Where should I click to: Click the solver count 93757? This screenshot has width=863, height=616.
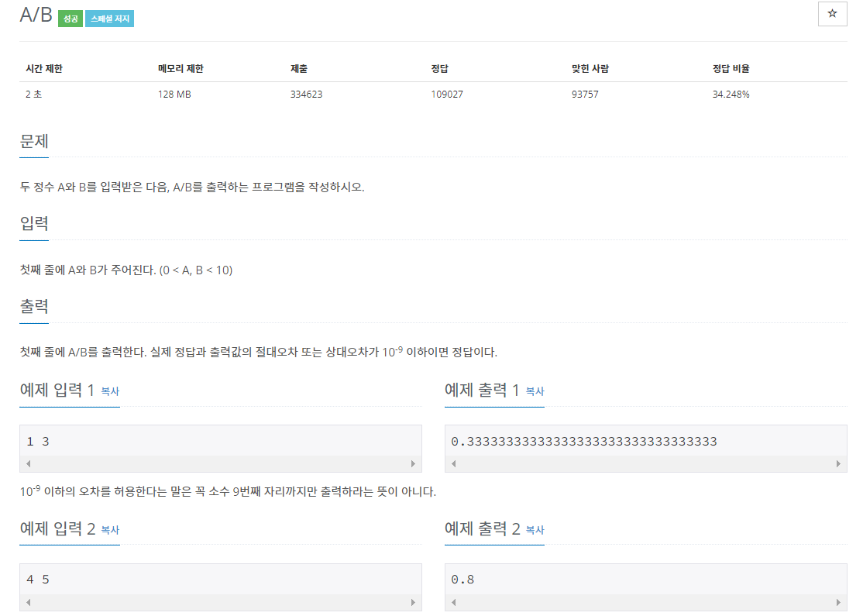tap(585, 94)
